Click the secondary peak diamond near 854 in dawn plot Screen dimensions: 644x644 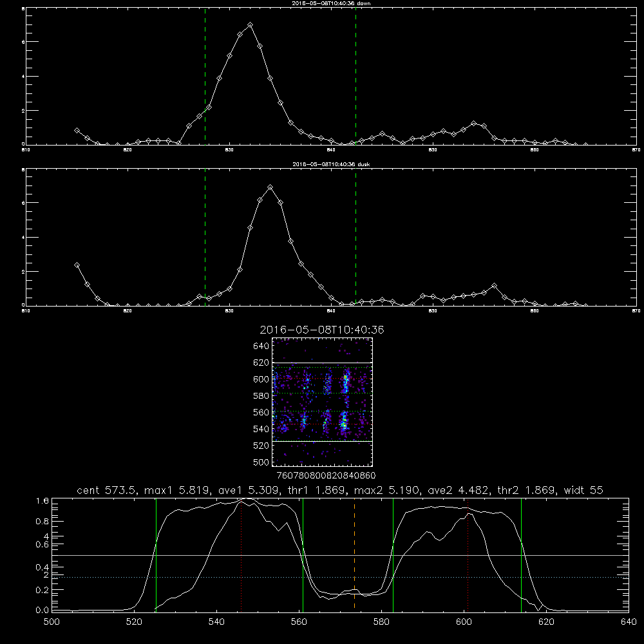pos(474,123)
